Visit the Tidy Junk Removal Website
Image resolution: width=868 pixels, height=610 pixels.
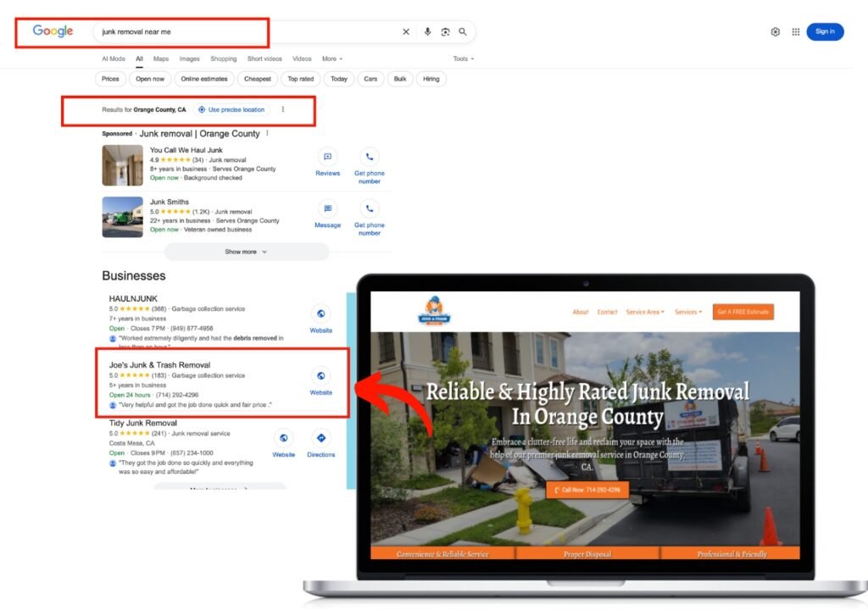coord(283,444)
